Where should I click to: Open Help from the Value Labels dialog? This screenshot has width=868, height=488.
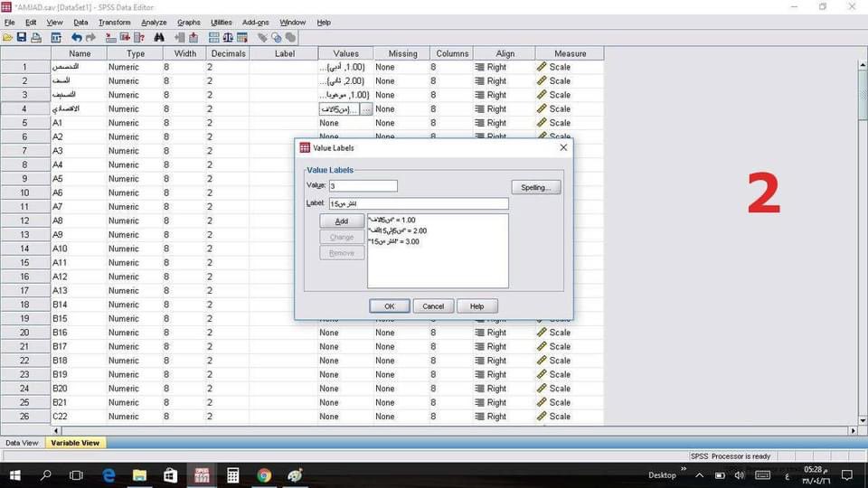(x=476, y=306)
